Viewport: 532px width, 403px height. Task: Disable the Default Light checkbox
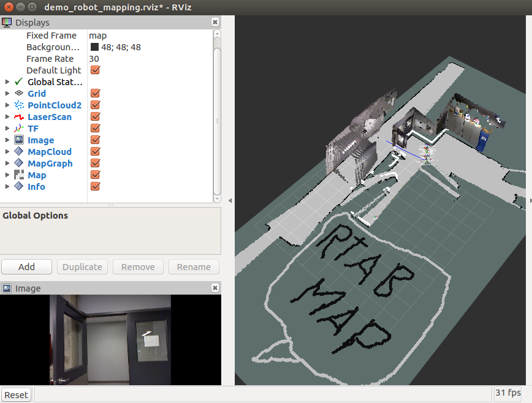pyautogui.click(x=95, y=70)
